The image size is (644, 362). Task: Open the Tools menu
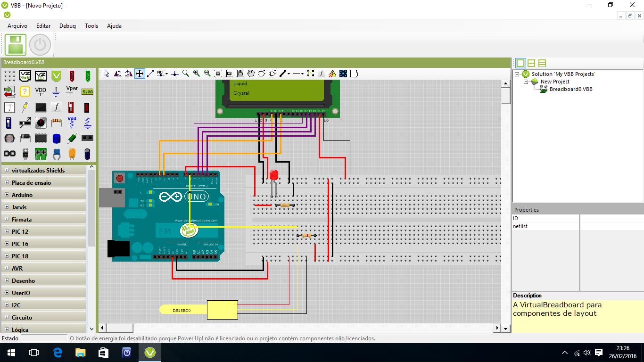coord(91,26)
